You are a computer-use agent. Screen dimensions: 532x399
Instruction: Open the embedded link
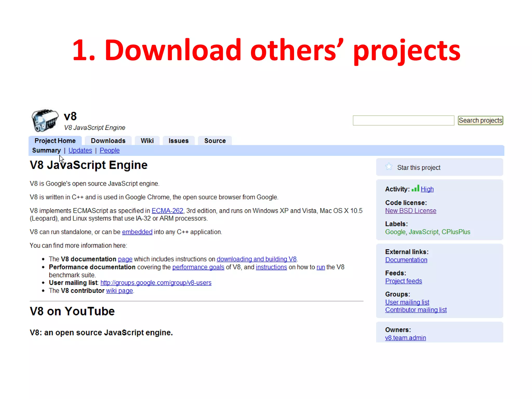137,232
